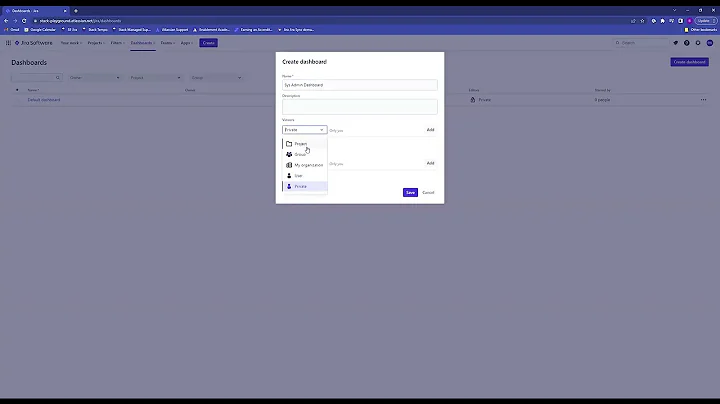Open the Dashboards menu
The width and height of the screenshot is (720, 404).
(x=143, y=43)
